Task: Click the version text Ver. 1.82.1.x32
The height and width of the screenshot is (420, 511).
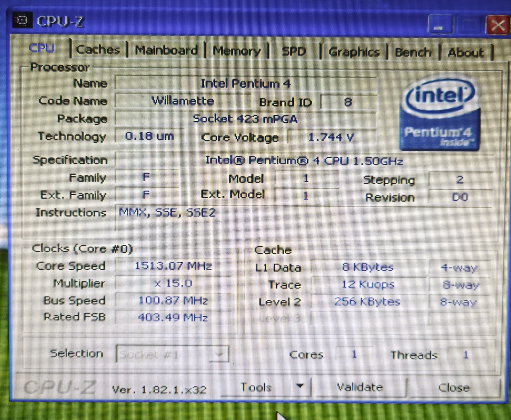Action: pos(159,390)
